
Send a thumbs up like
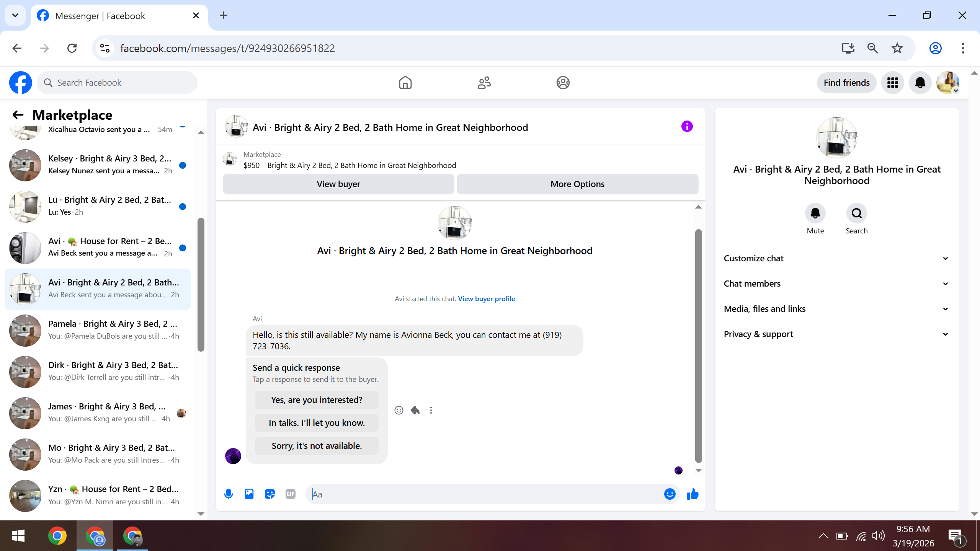693,494
